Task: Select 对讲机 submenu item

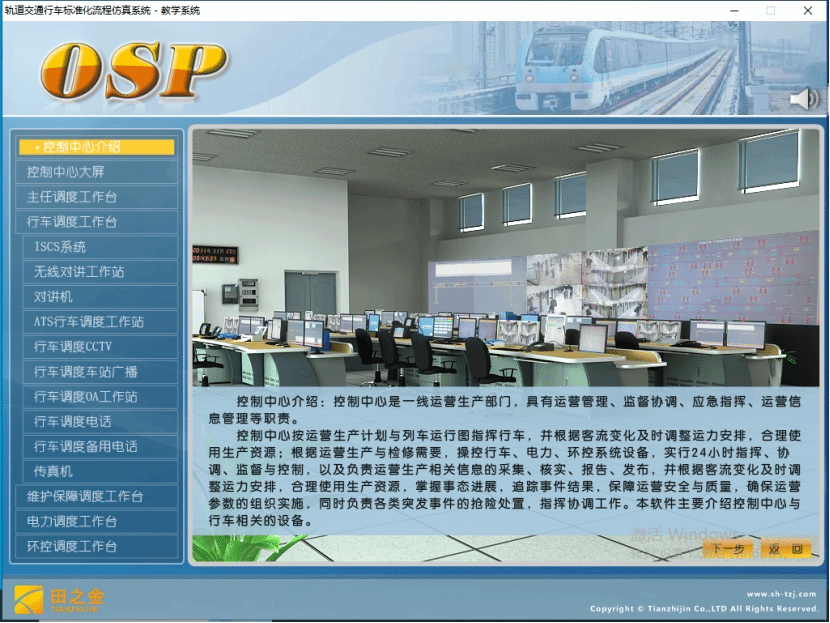Action: (100, 297)
